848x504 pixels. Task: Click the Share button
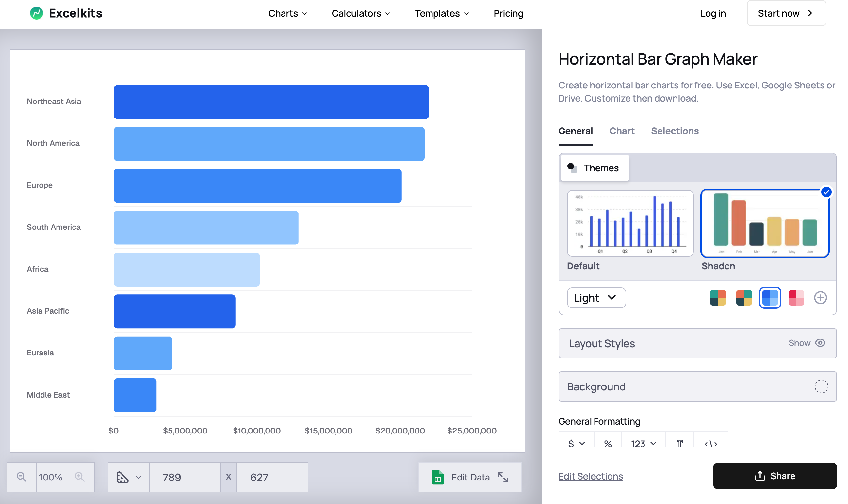tap(775, 476)
